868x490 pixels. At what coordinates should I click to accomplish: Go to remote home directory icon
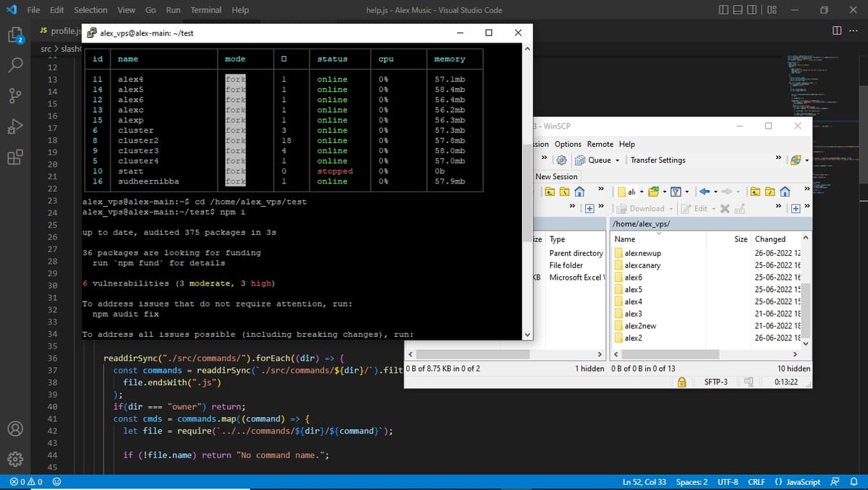785,192
